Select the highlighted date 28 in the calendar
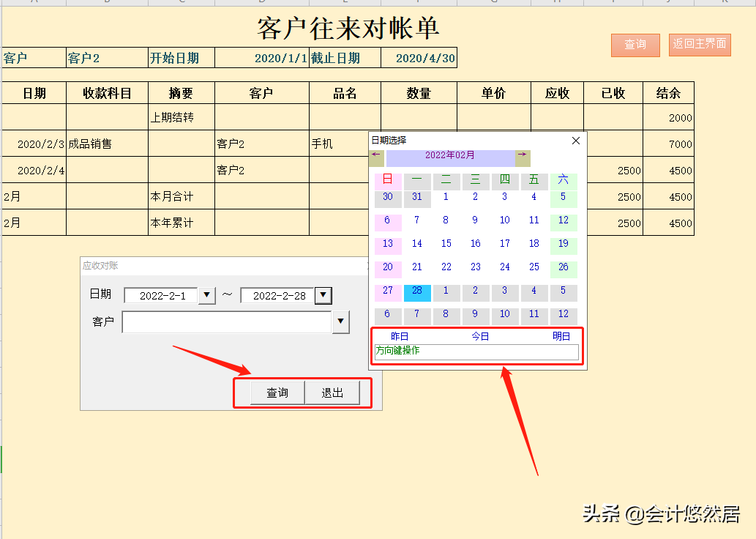Image resolution: width=756 pixels, height=539 pixels. (x=416, y=291)
